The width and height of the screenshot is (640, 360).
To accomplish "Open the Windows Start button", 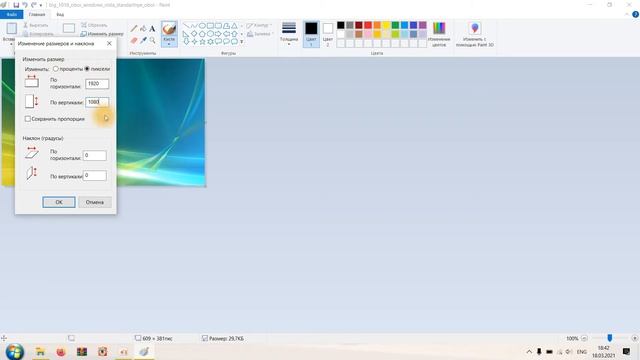I will [x=15, y=351].
